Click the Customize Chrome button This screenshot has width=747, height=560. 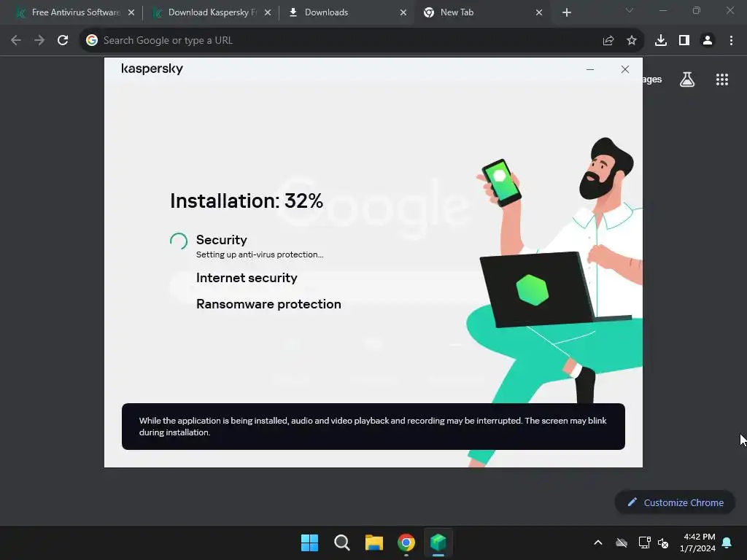[x=675, y=502]
